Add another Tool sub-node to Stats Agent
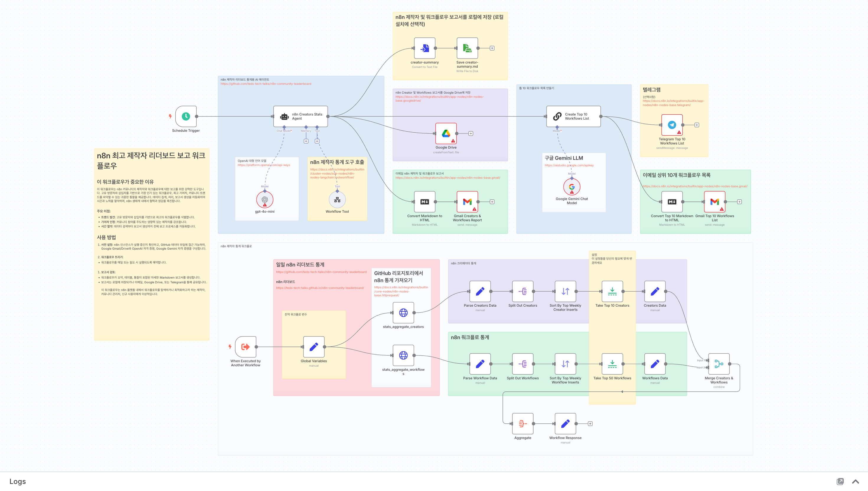 pos(317,141)
